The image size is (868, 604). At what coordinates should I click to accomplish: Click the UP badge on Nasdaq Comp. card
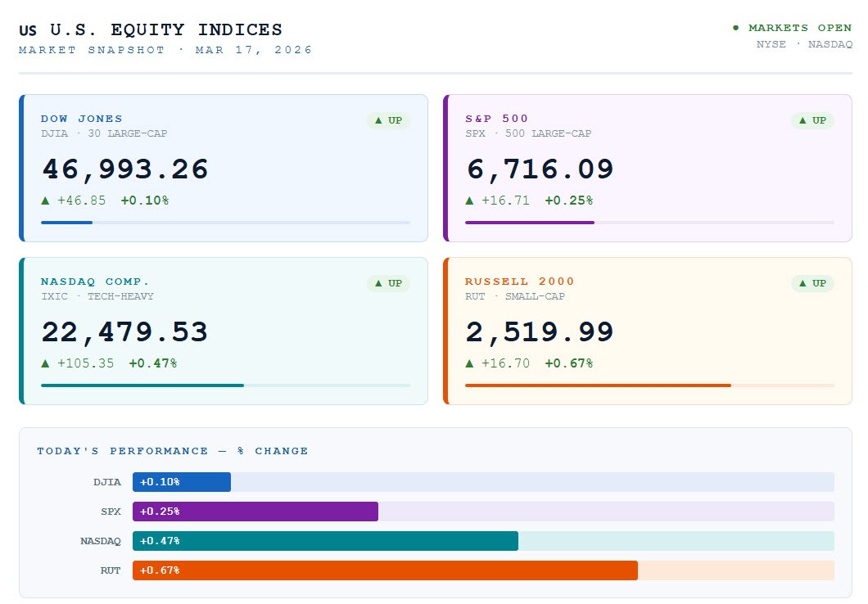pyautogui.click(x=388, y=283)
